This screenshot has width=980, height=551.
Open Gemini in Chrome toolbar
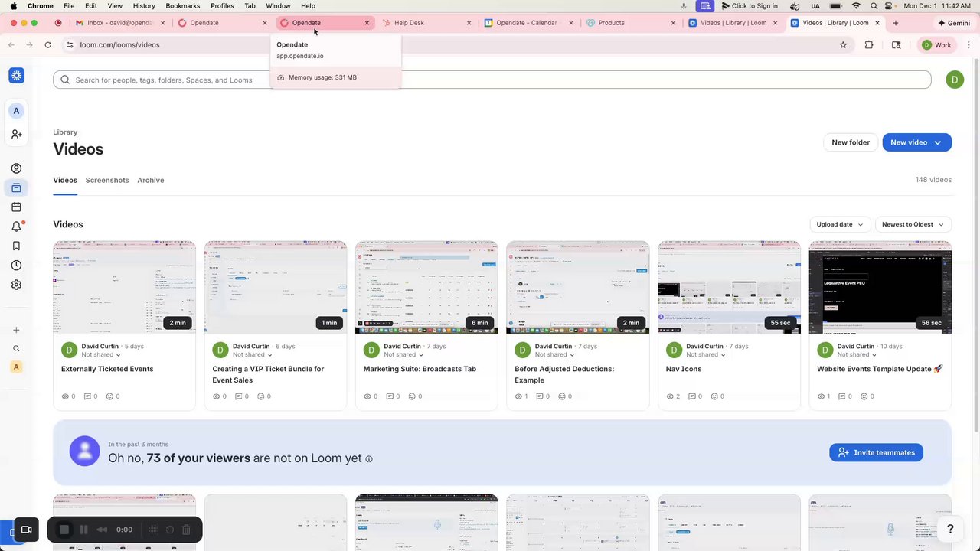coord(953,23)
